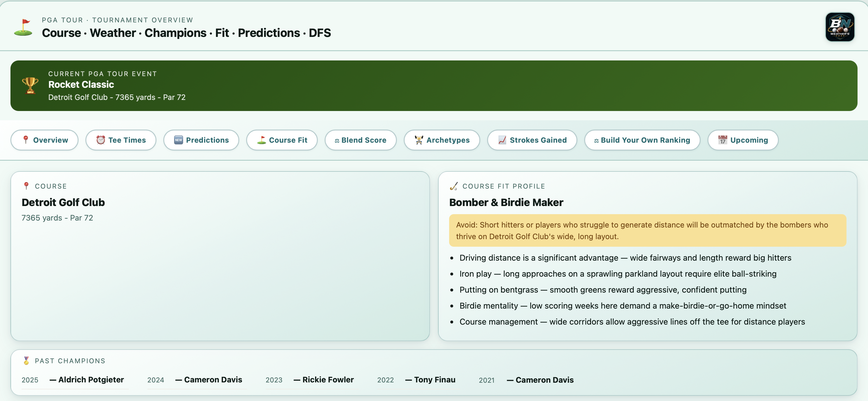This screenshot has width=868, height=401.
Task: Switch to the Overview tab
Action: [x=44, y=140]
